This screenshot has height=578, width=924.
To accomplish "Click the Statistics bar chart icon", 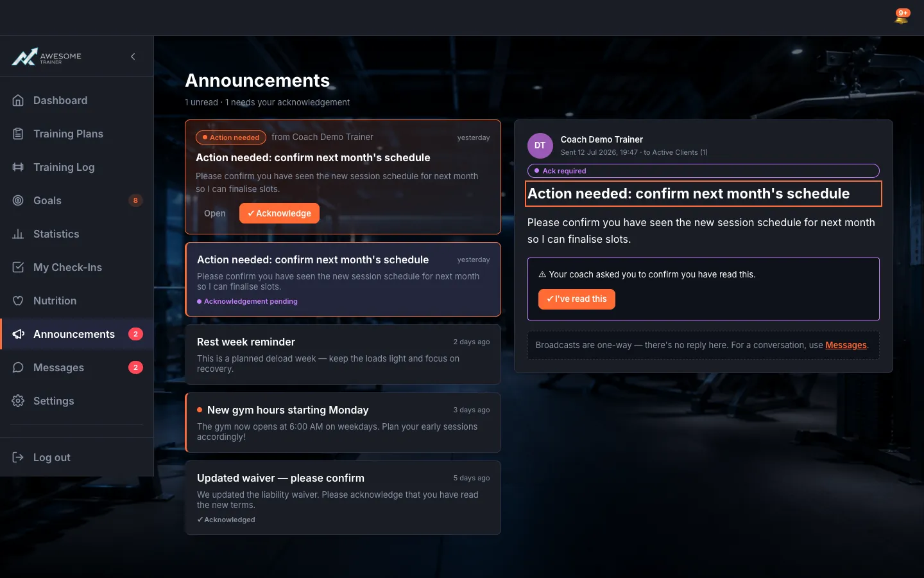I will point(18,234).
